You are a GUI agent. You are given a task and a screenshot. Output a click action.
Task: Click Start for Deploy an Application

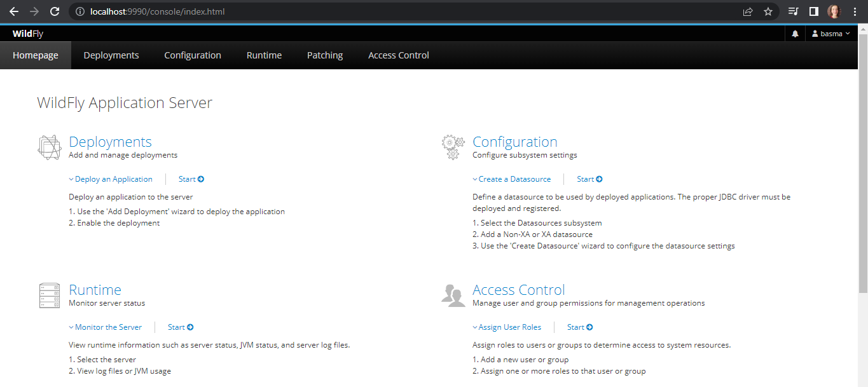(191, 179)
